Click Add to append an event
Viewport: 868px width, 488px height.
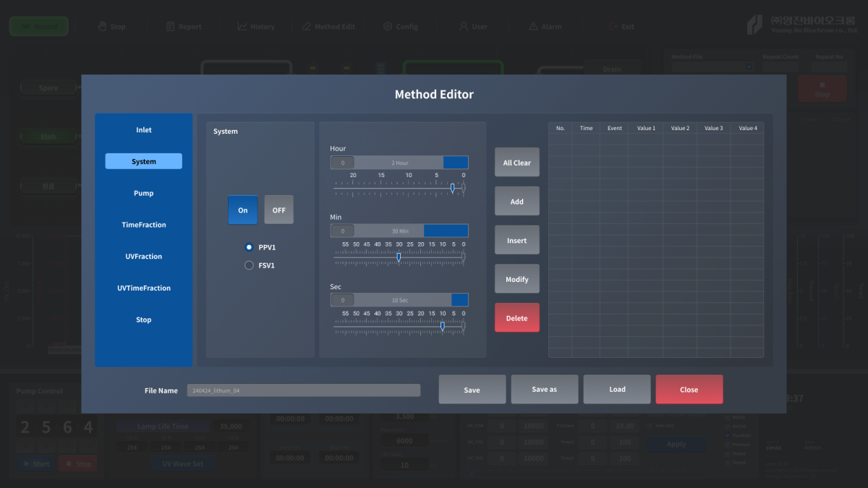[x=516, y=202]
